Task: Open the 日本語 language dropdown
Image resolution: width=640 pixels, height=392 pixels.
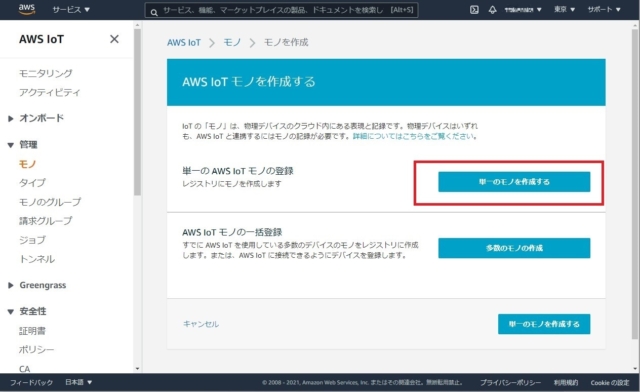Action: point(78,382)
